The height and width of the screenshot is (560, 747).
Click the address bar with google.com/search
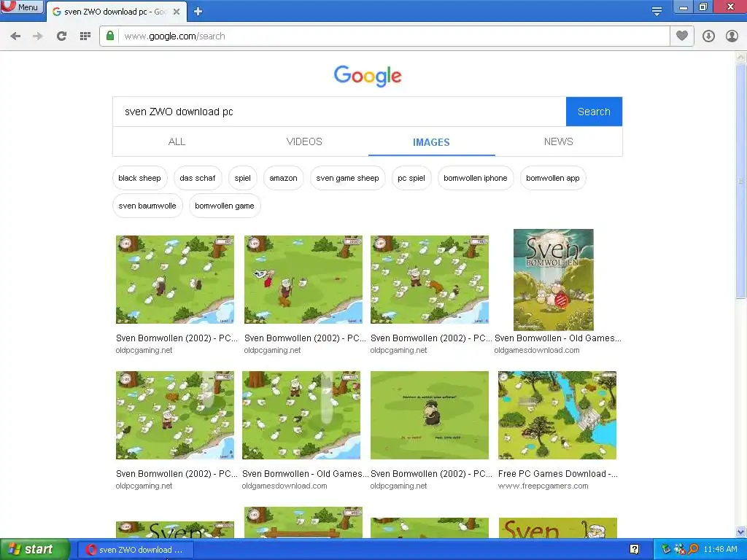(x=393, y=36)
